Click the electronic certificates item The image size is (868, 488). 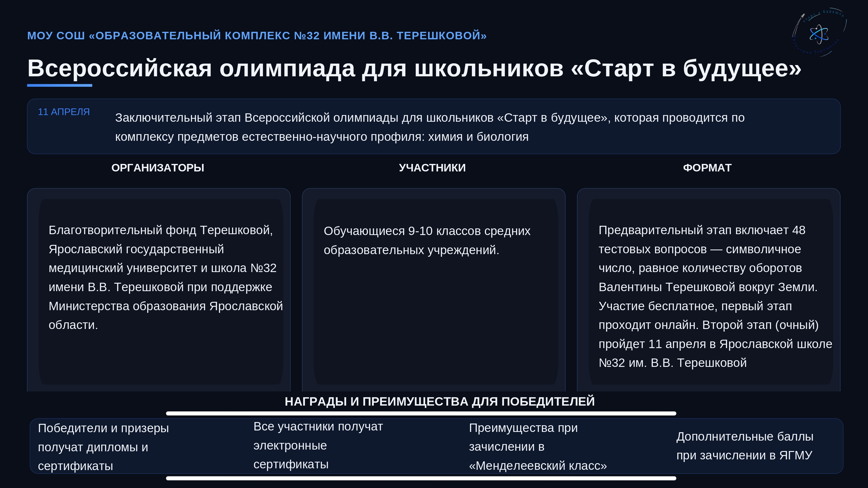tap(318, 445)
